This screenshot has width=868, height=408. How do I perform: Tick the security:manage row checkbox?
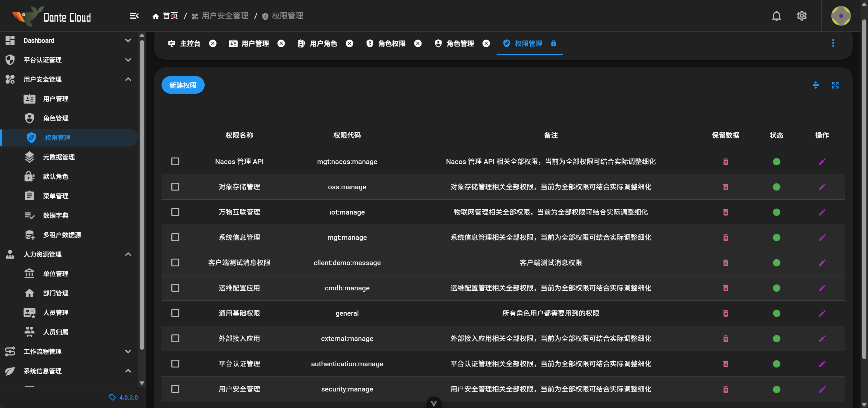pyautogui.click(x=175, y=389)
